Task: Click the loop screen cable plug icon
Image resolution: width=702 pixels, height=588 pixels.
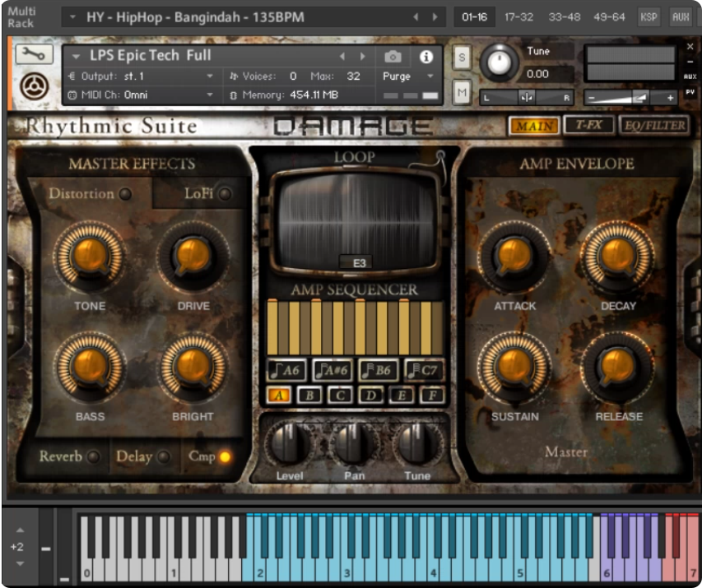Action: coord(440,155)
